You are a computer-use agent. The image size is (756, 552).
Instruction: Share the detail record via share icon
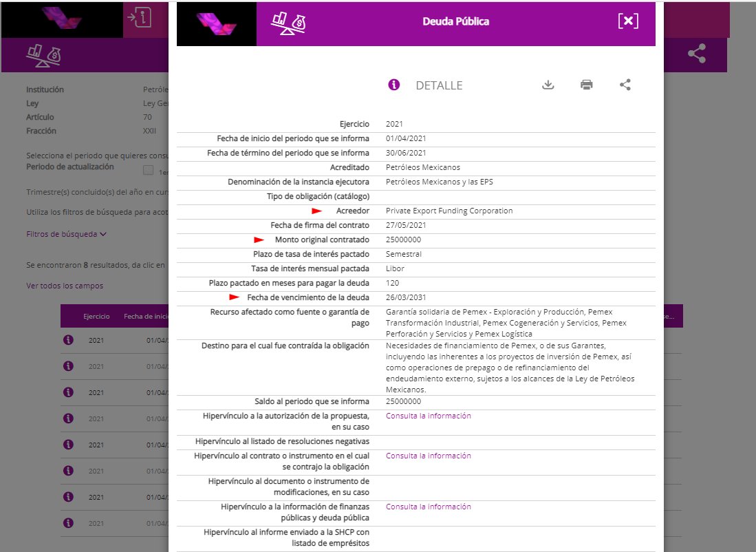(625, 85)
